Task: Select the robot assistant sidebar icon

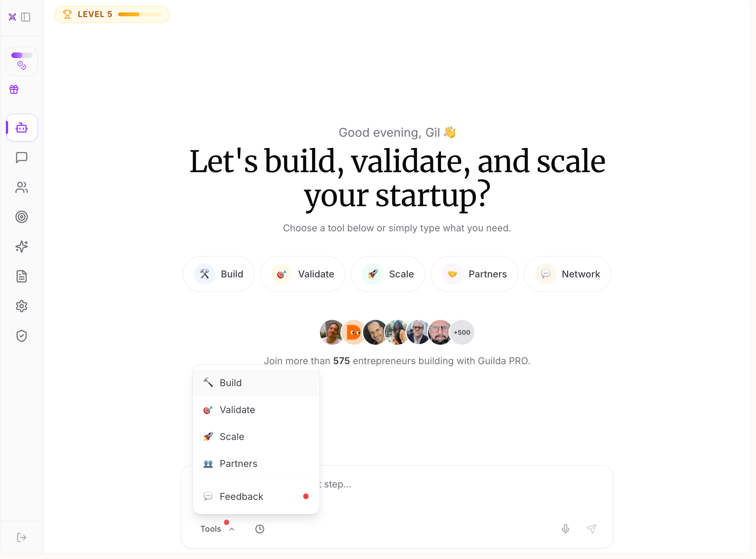Action: 22,128
